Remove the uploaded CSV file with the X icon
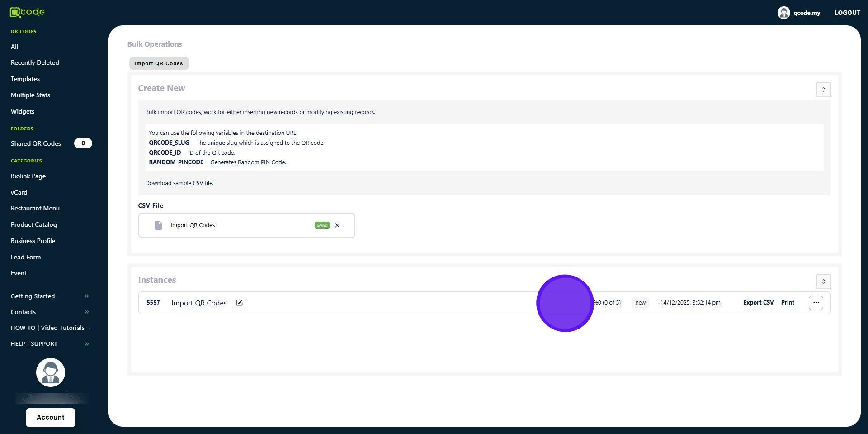 pyautogui.click(x=337, y=225)
